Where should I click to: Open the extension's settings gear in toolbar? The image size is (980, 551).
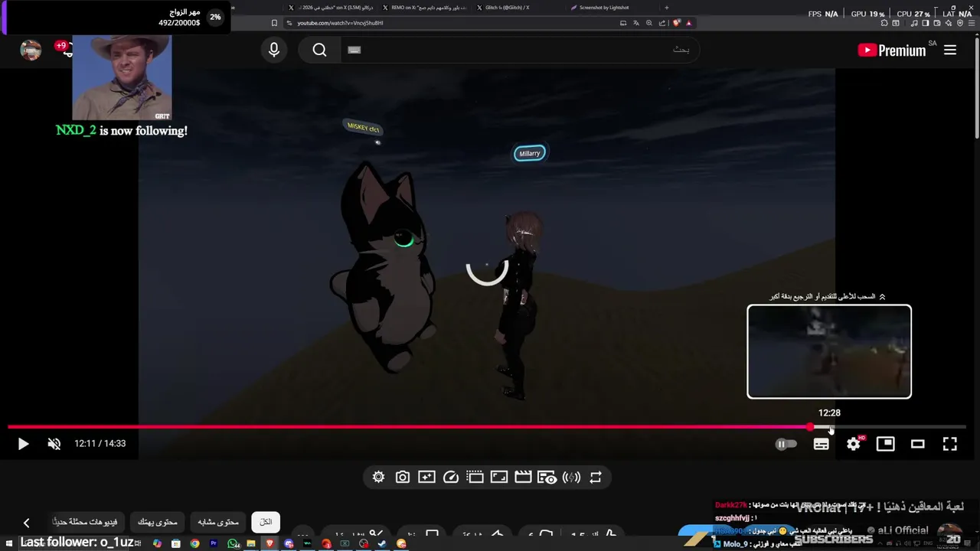pos(378,477)
